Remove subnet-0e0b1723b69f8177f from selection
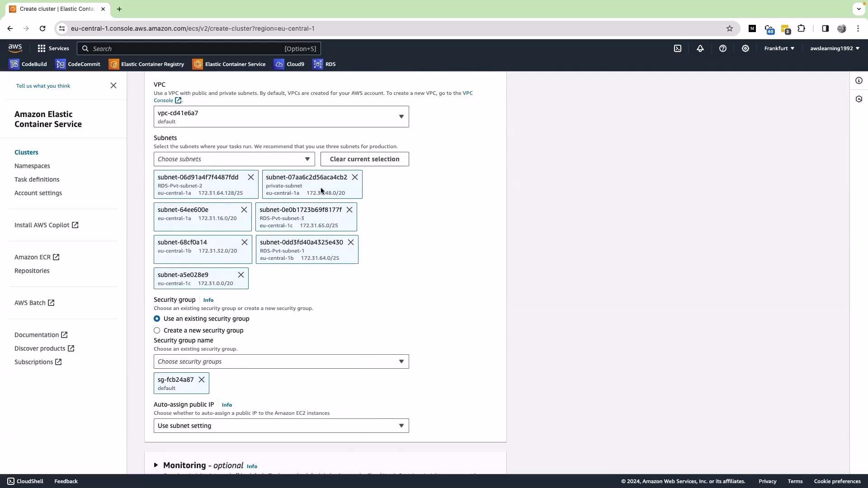The width and height of the screenshot is (868, 488). click(349, 210)
